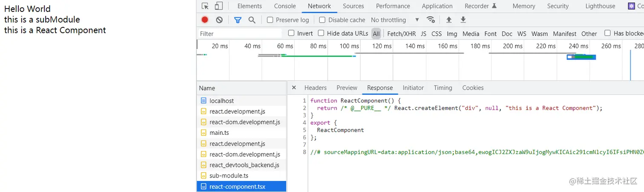Filter requests by WS type
This screenshot has width=644, height=192.
point(522,34)
